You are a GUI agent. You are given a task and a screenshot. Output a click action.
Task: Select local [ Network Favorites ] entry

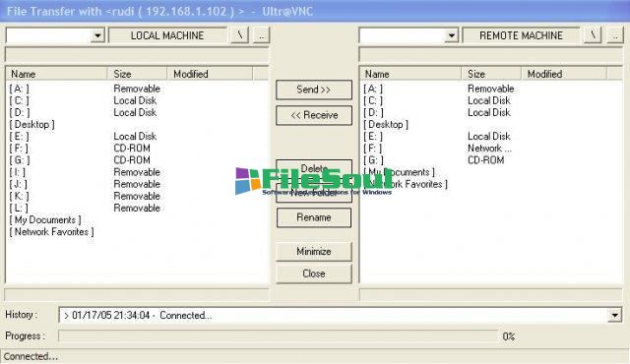51,232
